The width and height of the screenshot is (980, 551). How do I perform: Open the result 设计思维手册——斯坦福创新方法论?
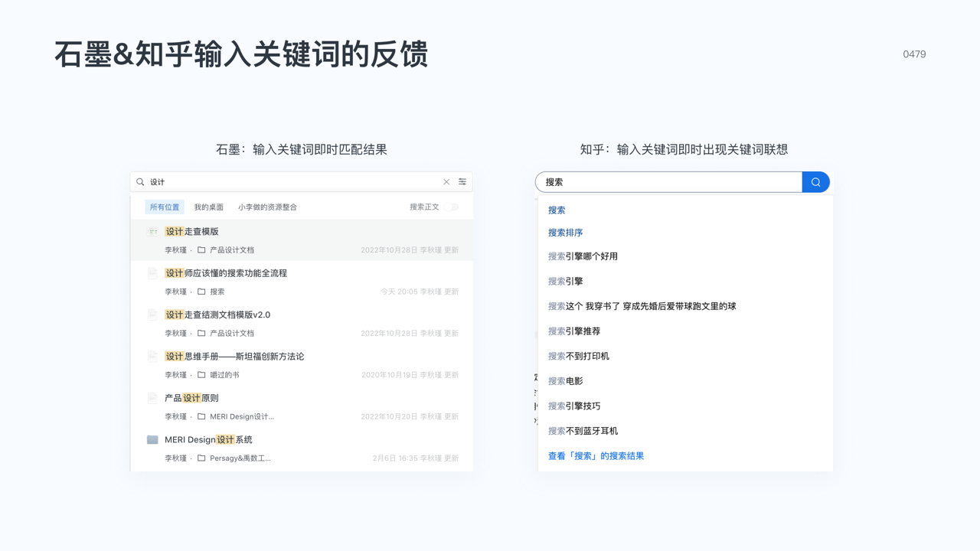coord(234,356)
